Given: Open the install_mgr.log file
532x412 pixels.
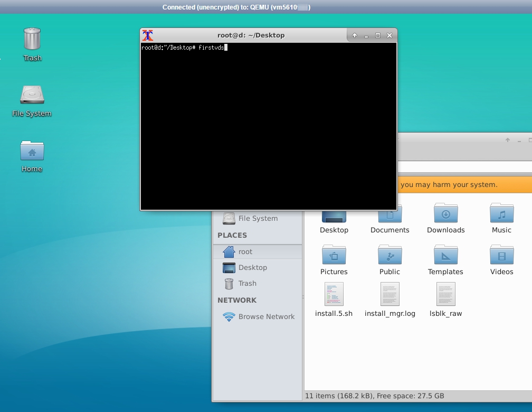Looking at the screenshot, I should [x=389, y=295].
